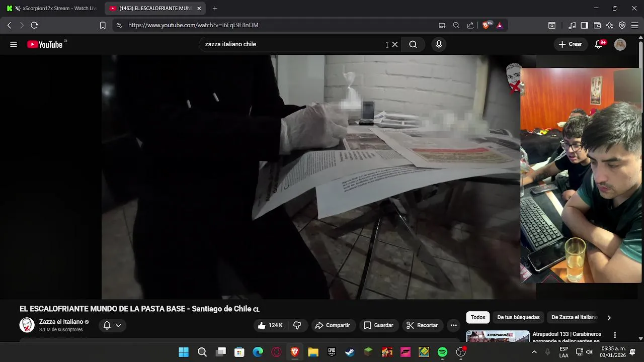
Task: Close the ESCALOFRIANTE MUNDO tab
Action: pos(199,9)
